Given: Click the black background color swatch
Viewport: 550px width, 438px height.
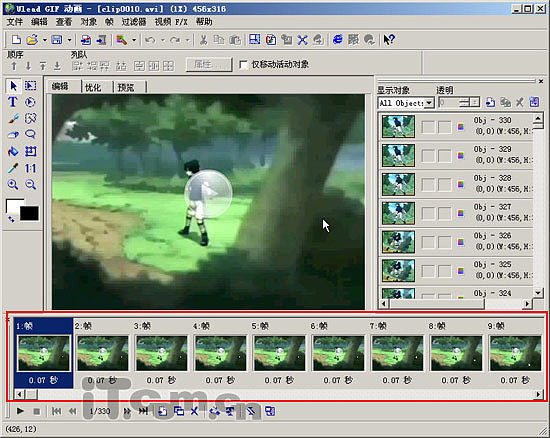Looking at the screenshot, I should (x=29, y=213).
